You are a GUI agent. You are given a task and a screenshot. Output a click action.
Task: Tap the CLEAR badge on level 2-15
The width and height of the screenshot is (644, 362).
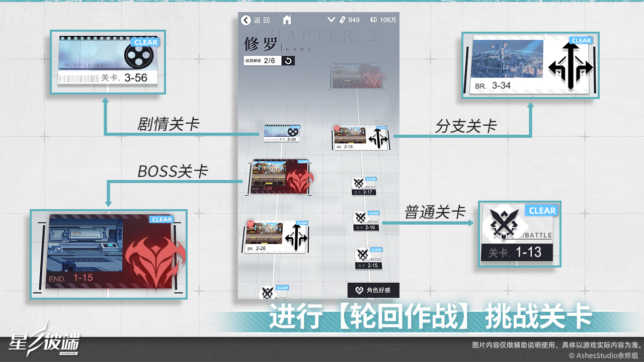coord(376,249)
